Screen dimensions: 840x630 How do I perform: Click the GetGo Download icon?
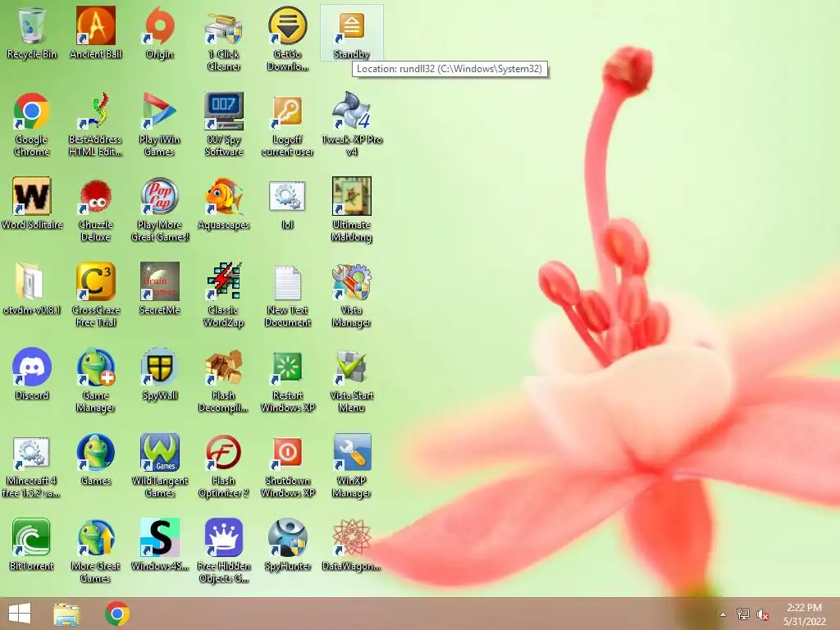click(x=288, y=25)
